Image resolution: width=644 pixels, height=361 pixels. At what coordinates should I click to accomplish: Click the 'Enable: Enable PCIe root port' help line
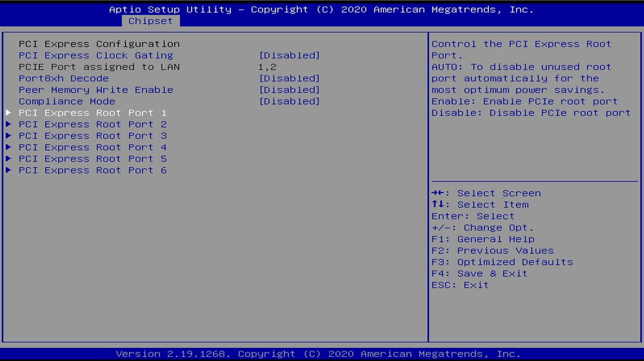tap(525, 101)
